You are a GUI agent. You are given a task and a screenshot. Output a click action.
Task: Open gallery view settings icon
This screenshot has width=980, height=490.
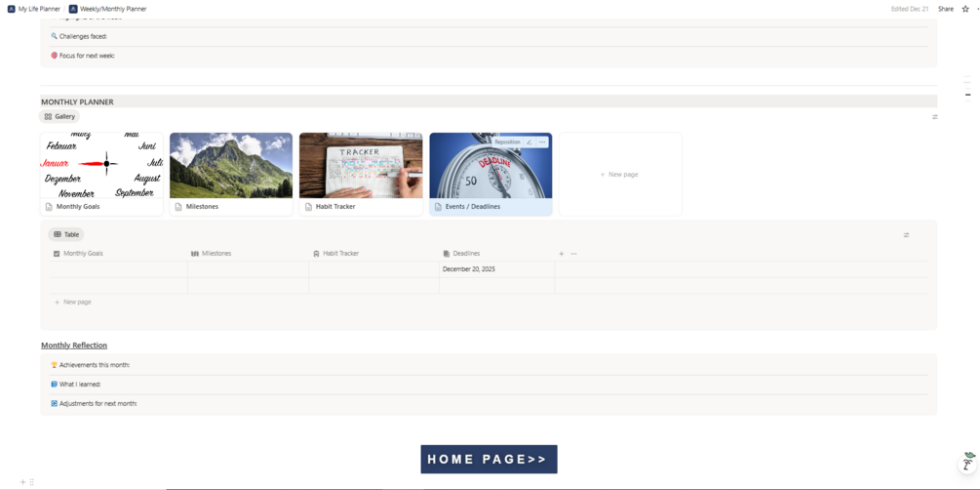935,116
